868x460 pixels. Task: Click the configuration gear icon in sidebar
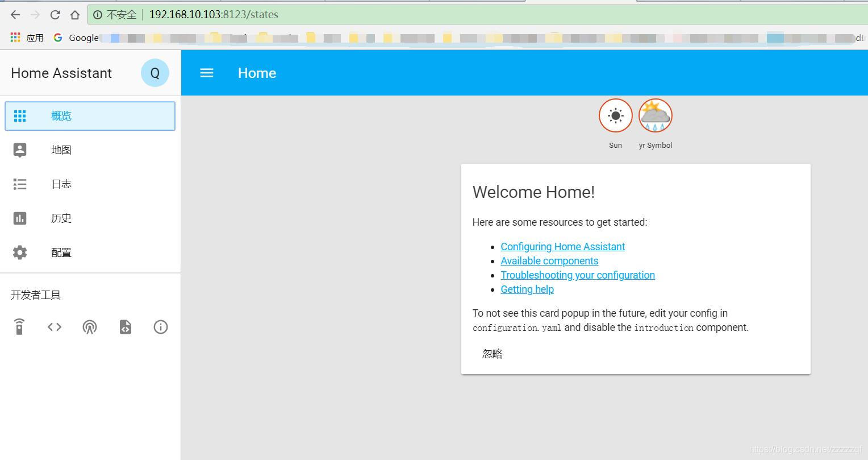20,252
